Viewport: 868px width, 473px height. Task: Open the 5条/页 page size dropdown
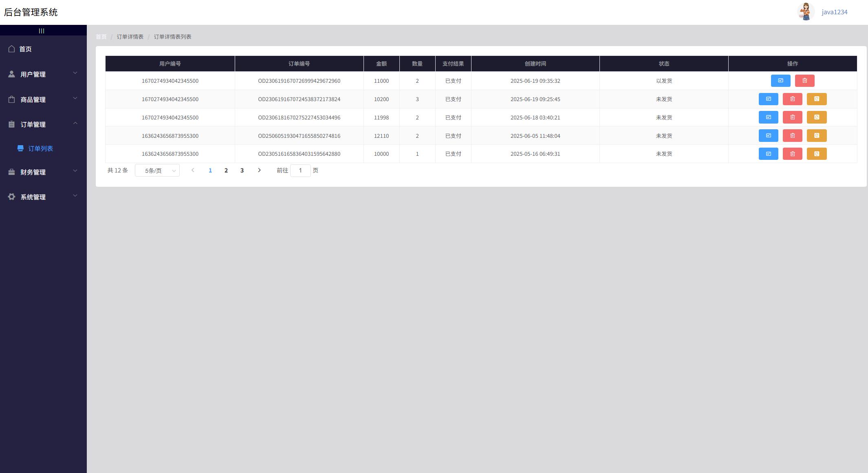coord(157,170)
